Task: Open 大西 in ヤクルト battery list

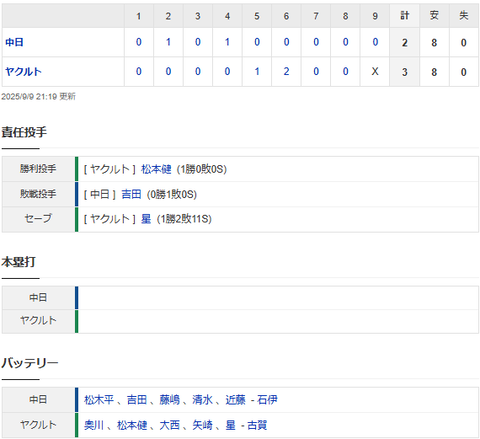Action: [x=170, y=425]
